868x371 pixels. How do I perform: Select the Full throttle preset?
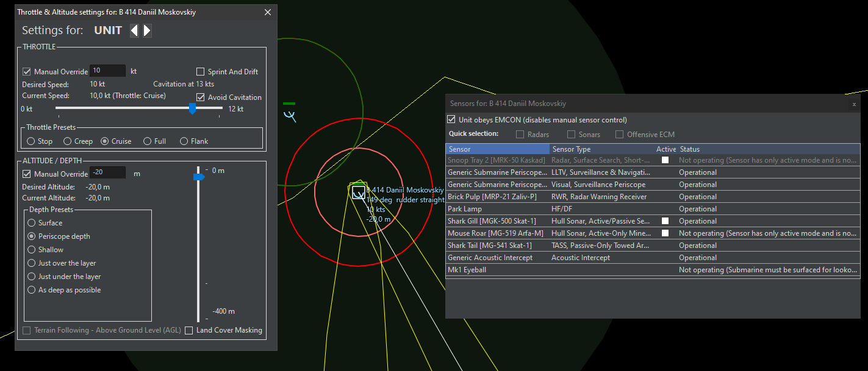click(x=147, y=141)
